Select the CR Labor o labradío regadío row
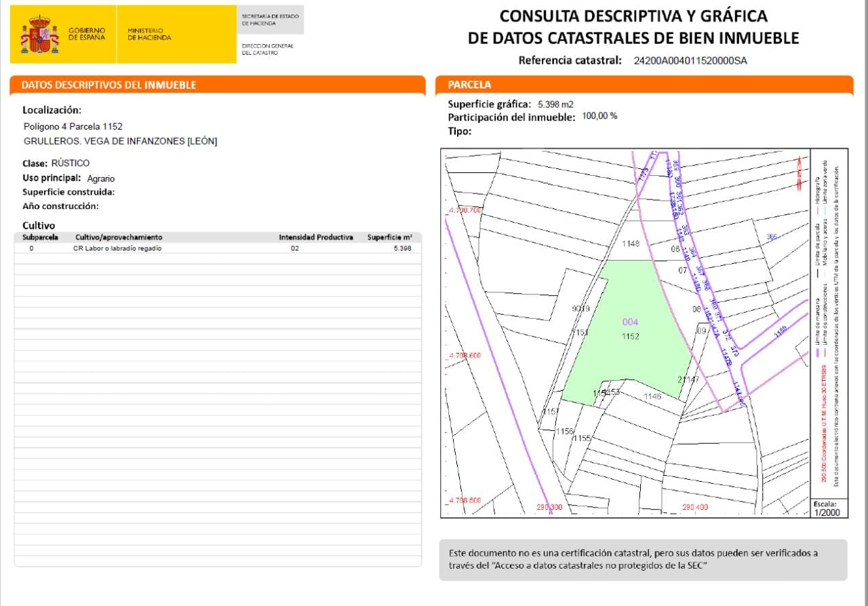The width and height of the screenshot is (868, 606). [x=218, y=248]
